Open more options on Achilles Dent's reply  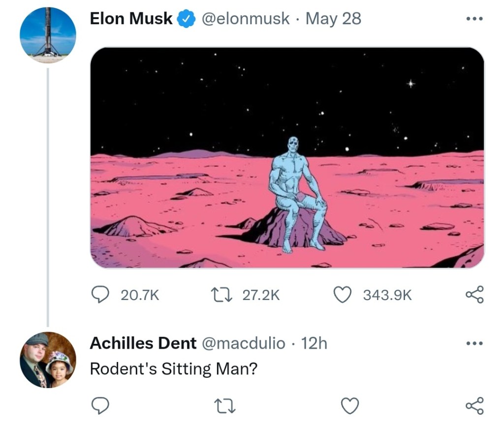click(474, 343)
